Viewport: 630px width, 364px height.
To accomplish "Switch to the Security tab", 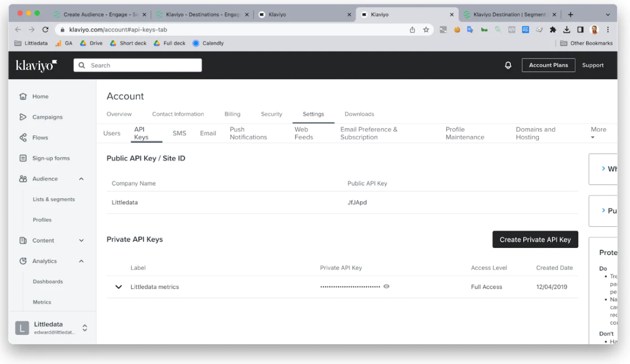I will click(272, 114).
